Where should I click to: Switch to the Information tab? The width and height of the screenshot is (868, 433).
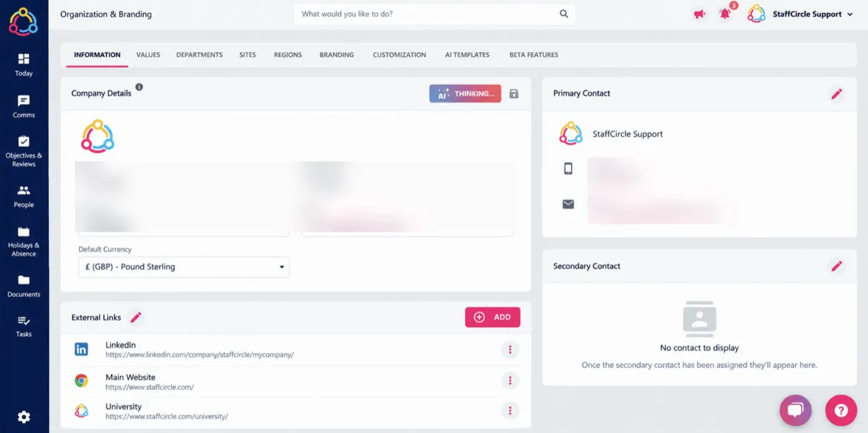[97, 55]
